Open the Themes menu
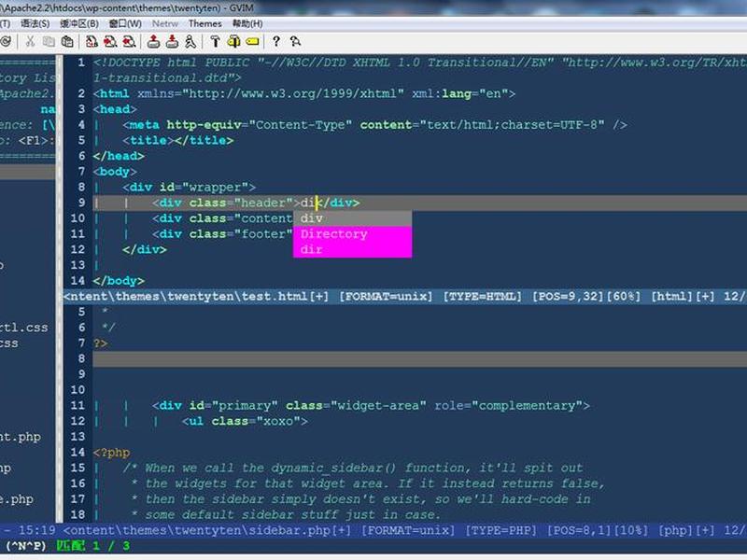Screen dimensions: 747x560 click(x=204, y=23)
